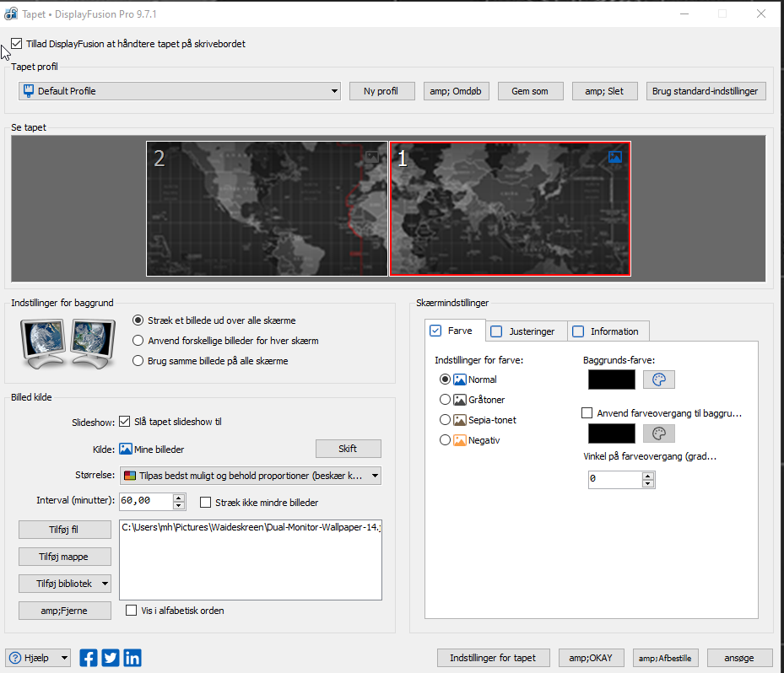Screen dimensions: 784x673
Task: Disable the 'Slå tapet slideshow til' checkbox
Action: [125, 422]
